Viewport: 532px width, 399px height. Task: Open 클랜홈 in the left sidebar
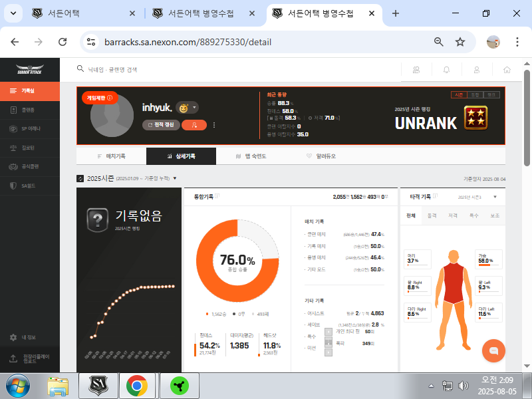[28, 110]
